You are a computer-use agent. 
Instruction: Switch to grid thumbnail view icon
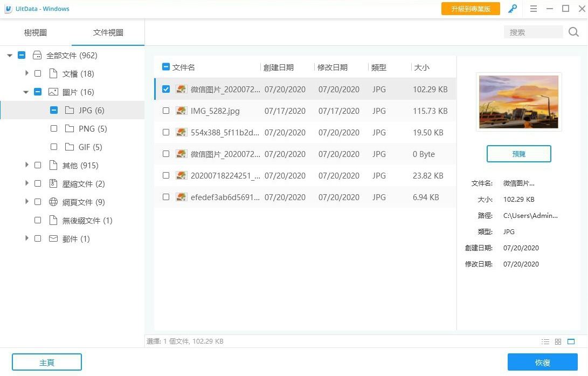click(x=558, y=341)
